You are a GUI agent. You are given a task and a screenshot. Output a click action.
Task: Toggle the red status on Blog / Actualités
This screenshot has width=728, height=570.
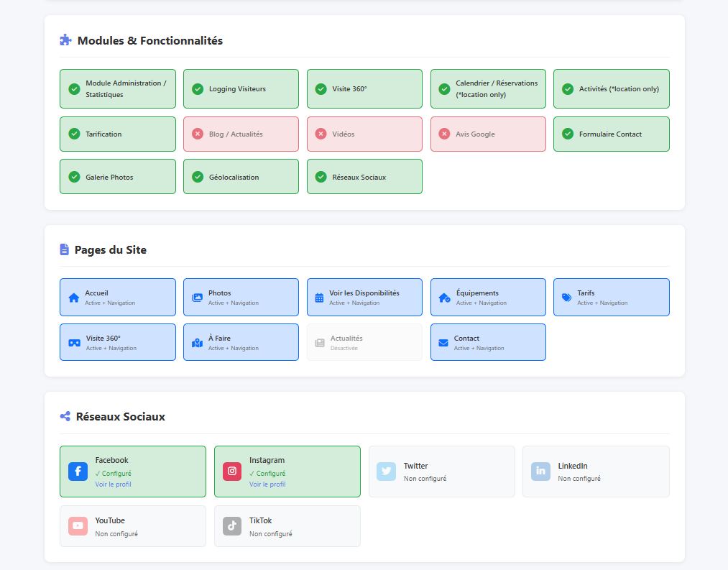(x=197, y=134)
